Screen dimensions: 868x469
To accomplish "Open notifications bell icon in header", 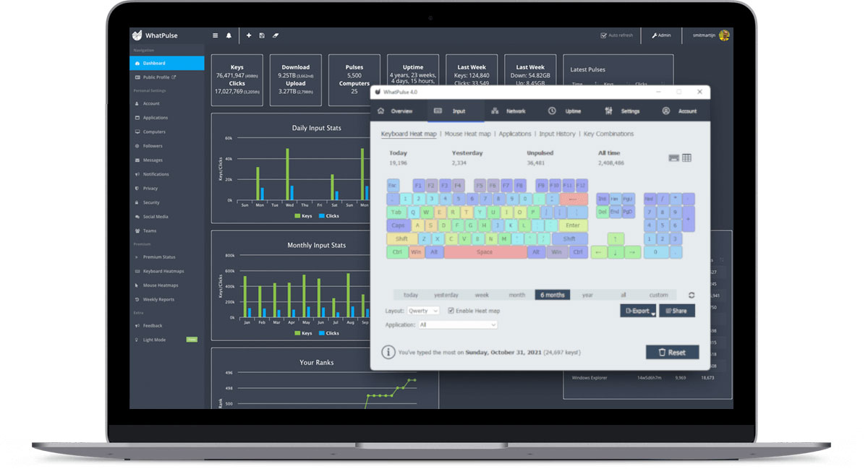I will pos(229,35).
